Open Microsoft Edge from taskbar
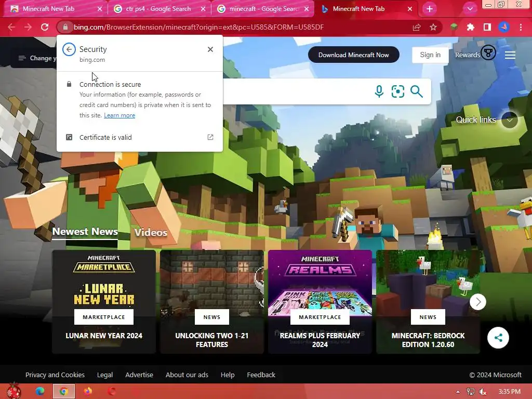Viewport: 532px width, 399px height. tap(39, 391)
